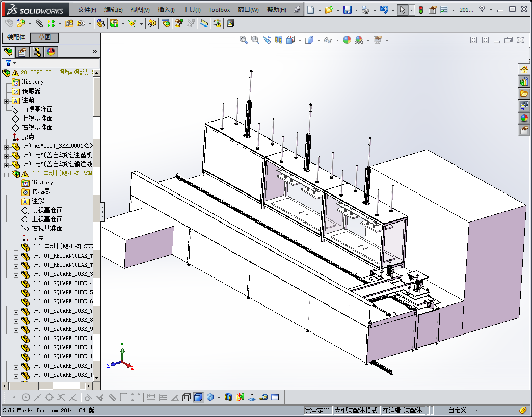Open the 工具(T) menu

[192, 10]
